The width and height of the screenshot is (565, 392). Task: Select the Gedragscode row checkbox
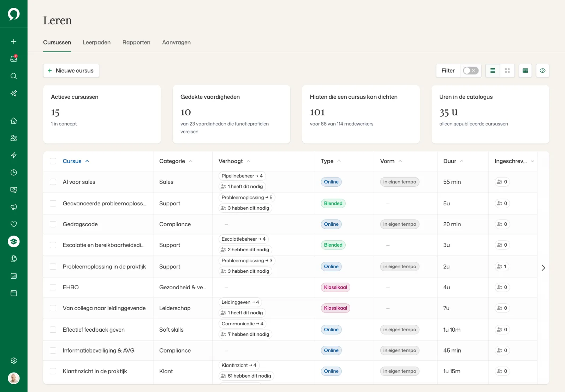coord(53,224)
